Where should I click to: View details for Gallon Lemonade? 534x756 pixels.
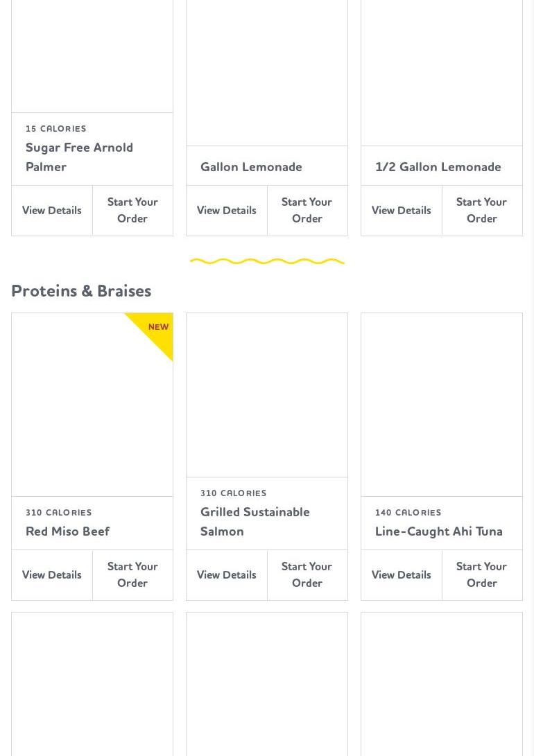[226, 210]
